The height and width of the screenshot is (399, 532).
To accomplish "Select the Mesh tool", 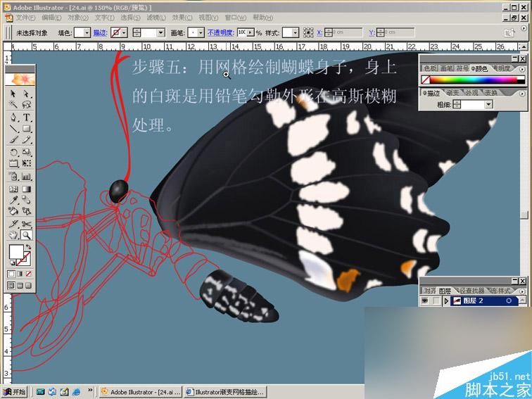I will coord(13,189).
